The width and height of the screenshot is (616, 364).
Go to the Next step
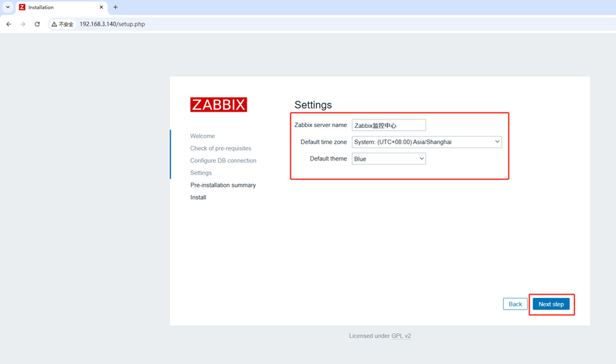551,304
